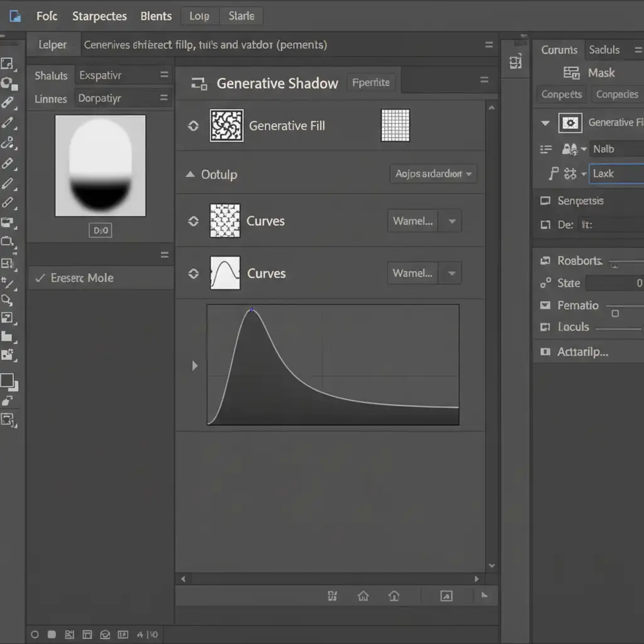Open the Wamel dropdown on first Curves row

[424, 221]
